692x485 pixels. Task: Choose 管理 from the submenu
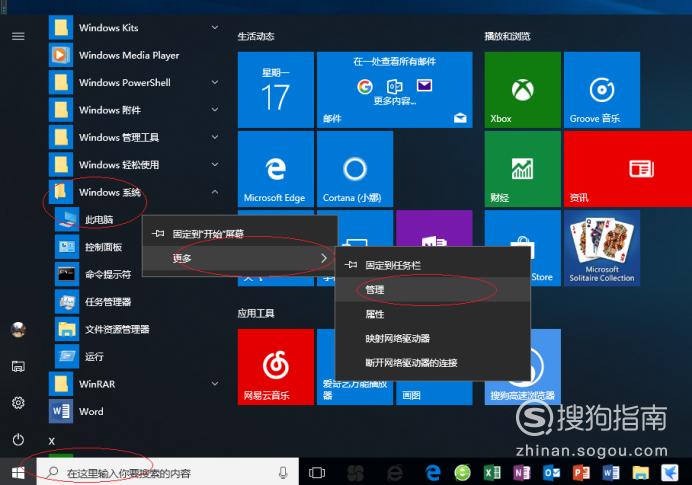point(433,289)
